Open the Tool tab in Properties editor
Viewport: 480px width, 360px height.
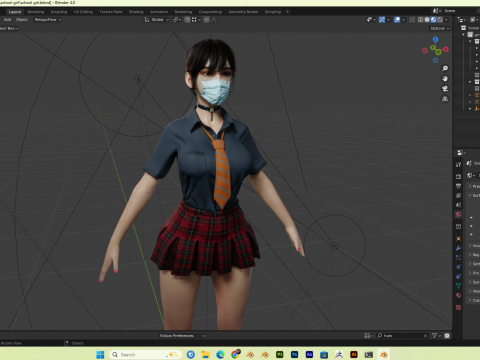pyautogui.click(x=458, y=165)
